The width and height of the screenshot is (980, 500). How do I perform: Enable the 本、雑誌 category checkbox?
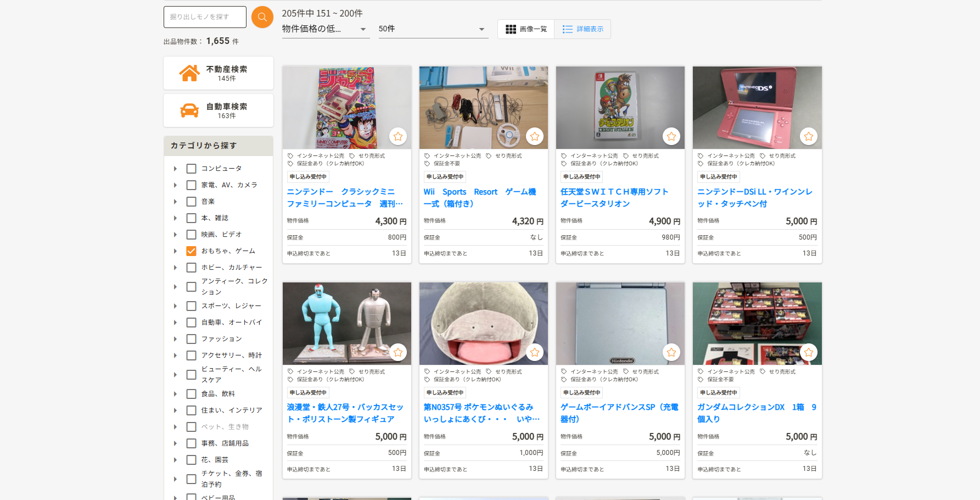click(191, 218)
